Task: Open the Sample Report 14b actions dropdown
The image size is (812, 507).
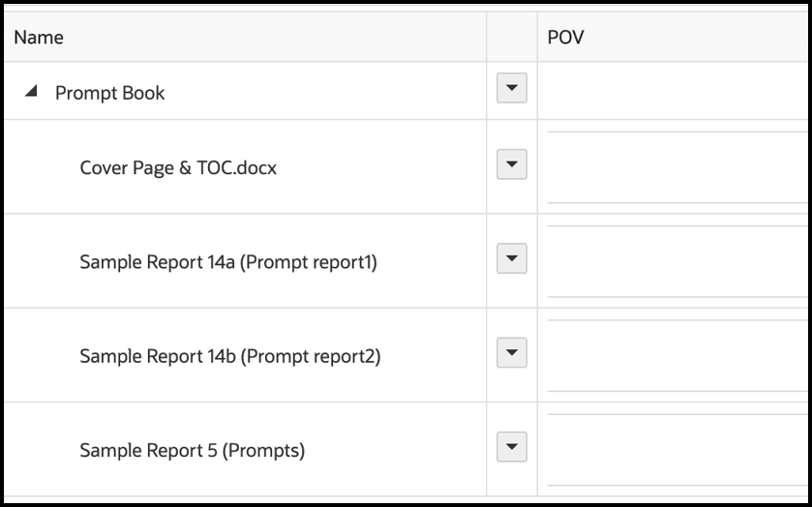Action: click(511, 353)
